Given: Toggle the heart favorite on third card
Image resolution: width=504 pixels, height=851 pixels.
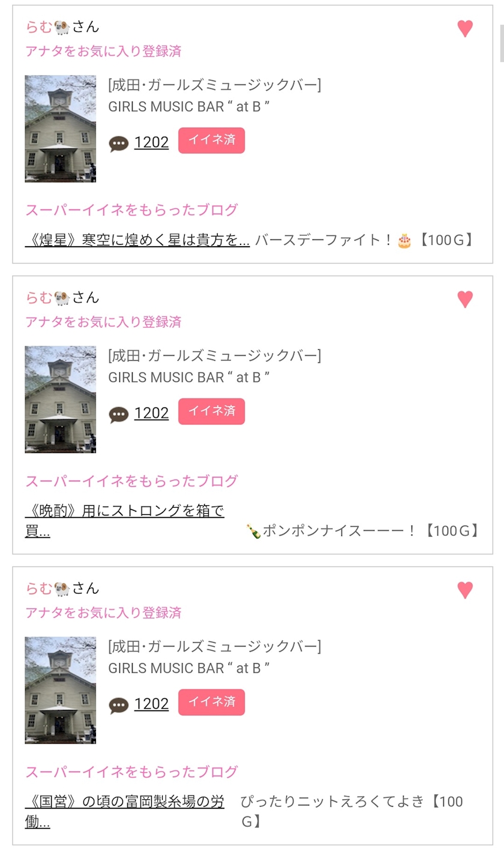Looking at the screenshot, I should tap(465, 590).
